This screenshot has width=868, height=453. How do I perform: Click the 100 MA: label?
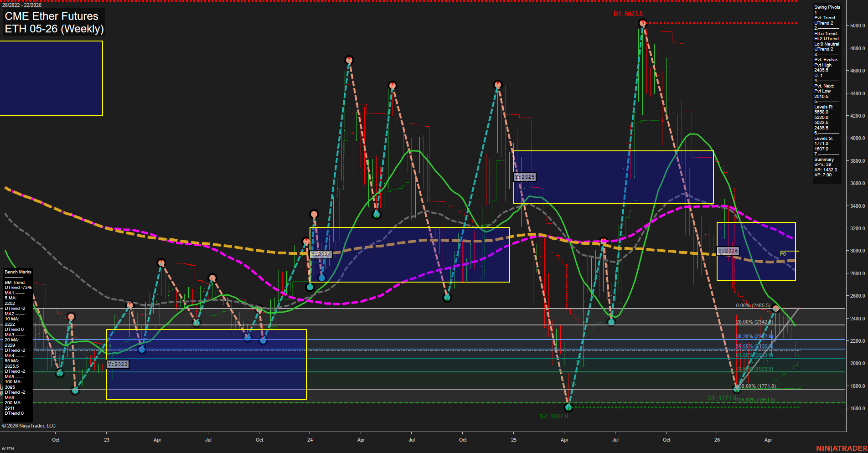[x=13, y=382]
